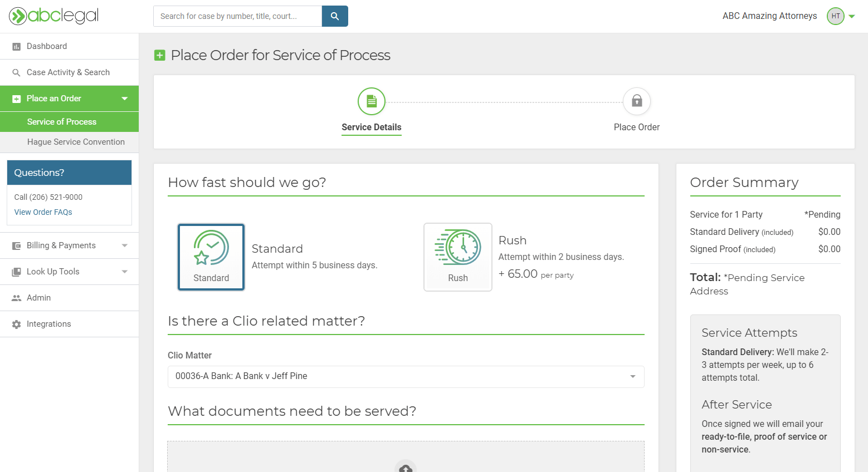Click 'Signed Proof (included)' summary line

tap(733, 249)
